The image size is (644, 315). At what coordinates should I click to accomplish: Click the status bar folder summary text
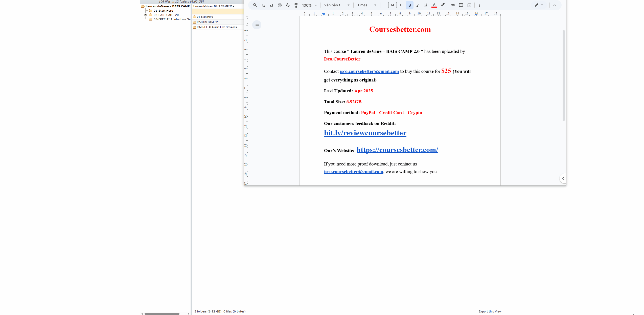click(220, 311)
